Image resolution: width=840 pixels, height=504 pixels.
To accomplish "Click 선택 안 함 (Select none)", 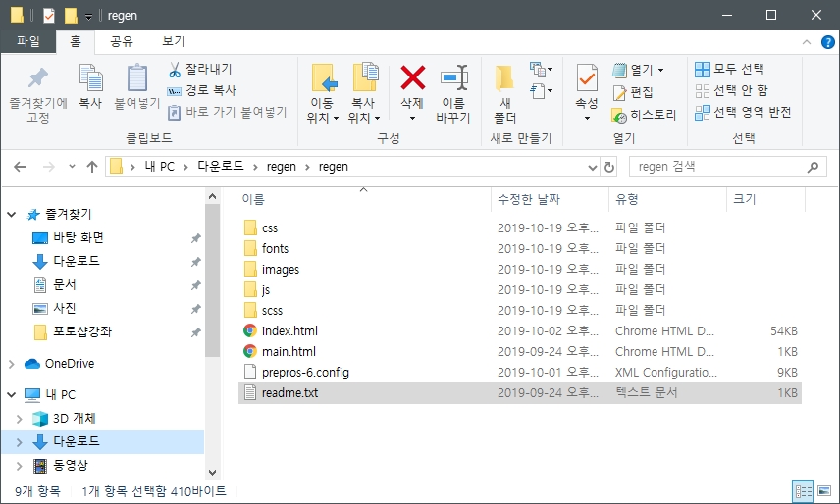I will tap(732, 90).
